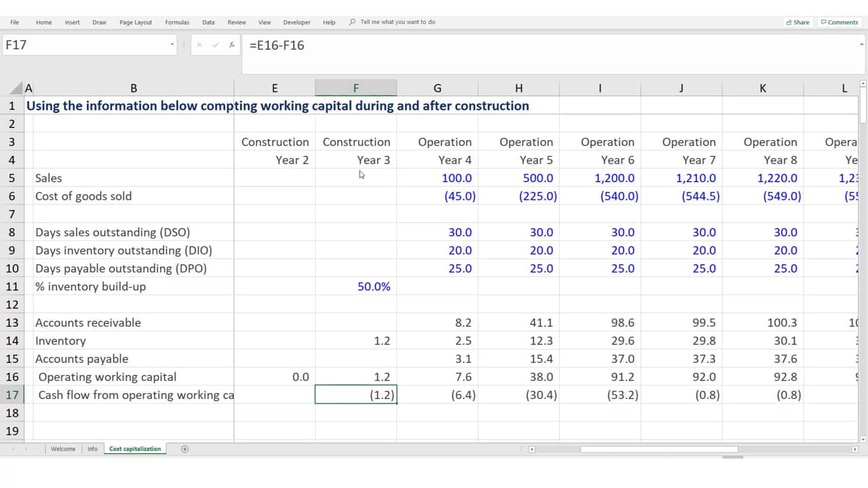The height and width of the screenshot is (488, 868).
Task: Open the Draw ribbon tab
Action: (x=99, y=22)
